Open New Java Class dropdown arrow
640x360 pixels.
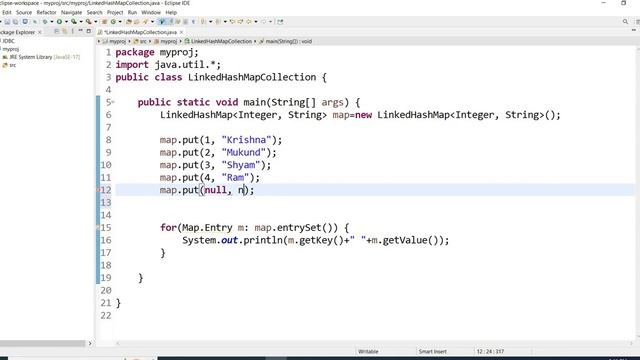click(x=120, y=22)
